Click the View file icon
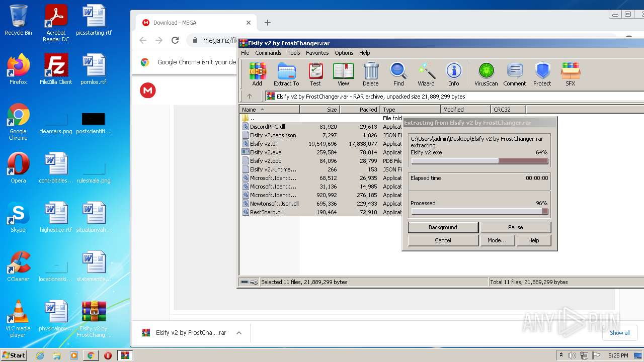644x362 pixels. point(343,74)
